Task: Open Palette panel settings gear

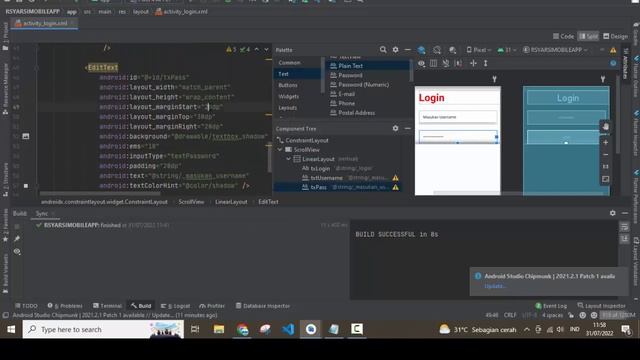Action: [x=395, y=50]
